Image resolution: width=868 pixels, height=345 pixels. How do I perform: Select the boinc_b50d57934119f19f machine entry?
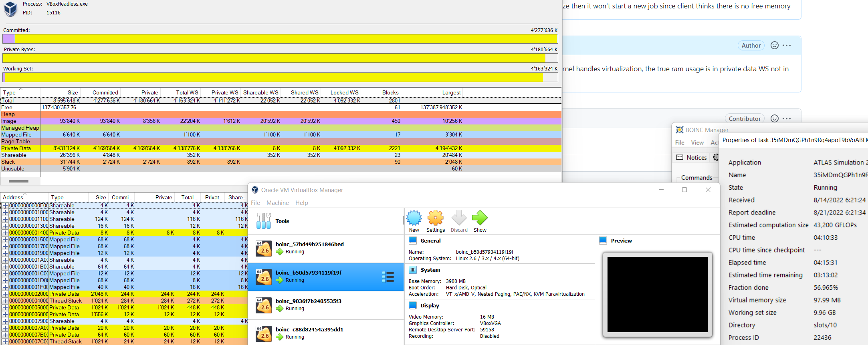coord(326,277)
